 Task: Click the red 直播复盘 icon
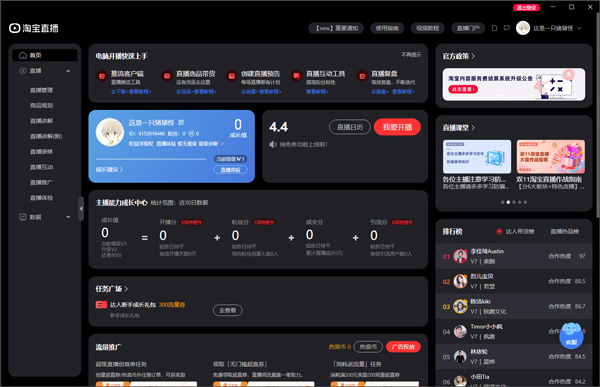pos(362,76)
